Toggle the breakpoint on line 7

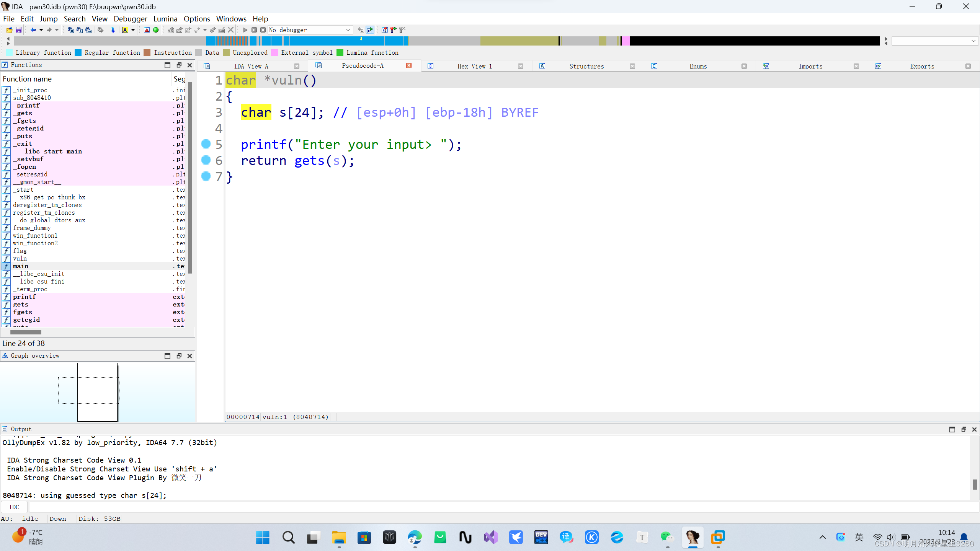[206, 176]
